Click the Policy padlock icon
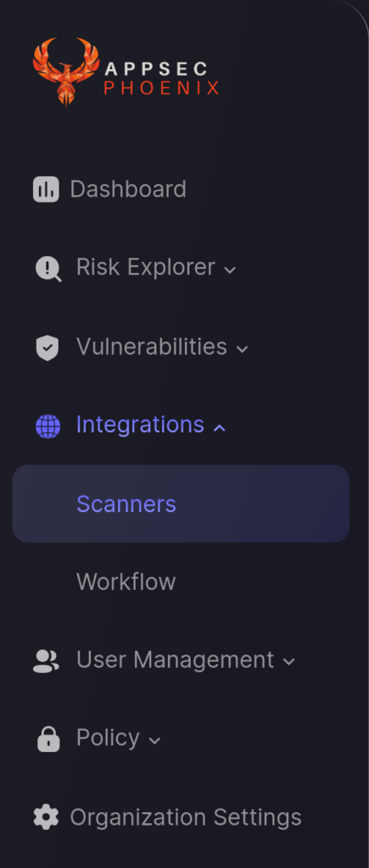369x868 pixels. 48,739
